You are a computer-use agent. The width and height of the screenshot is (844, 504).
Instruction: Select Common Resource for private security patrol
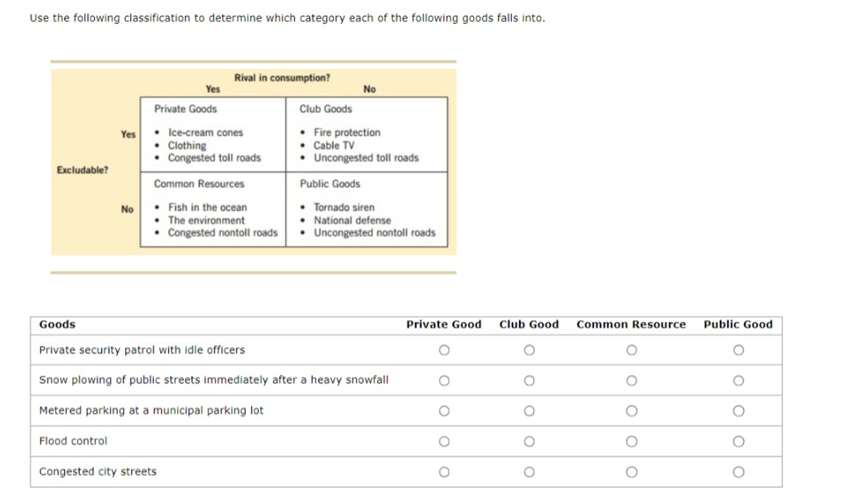632,350
